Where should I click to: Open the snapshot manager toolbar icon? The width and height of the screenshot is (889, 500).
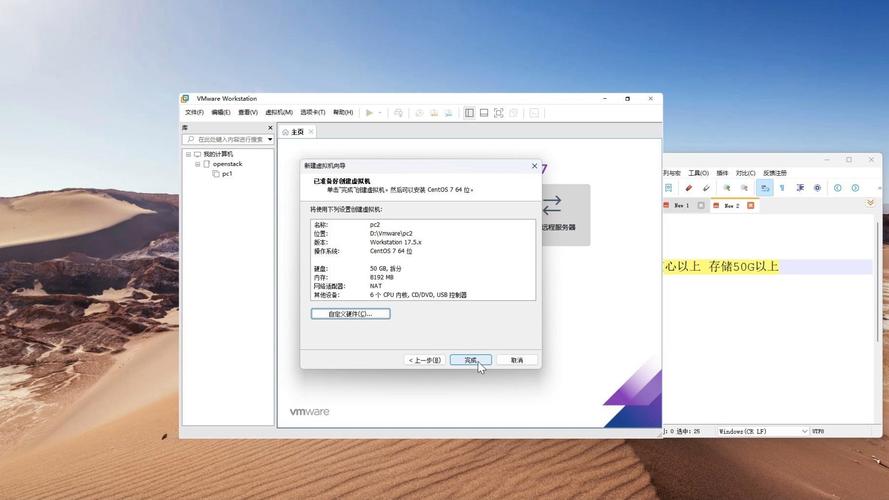pos(448,113)
